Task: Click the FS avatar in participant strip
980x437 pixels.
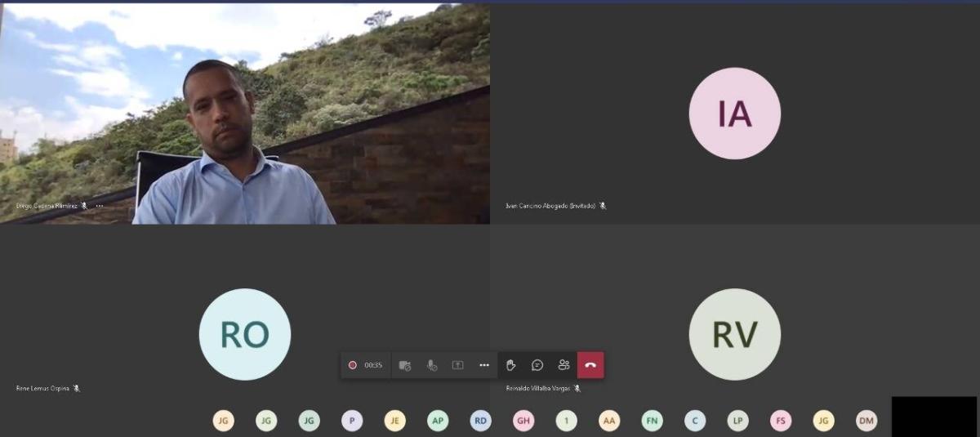Action: (x=781, y=421)
